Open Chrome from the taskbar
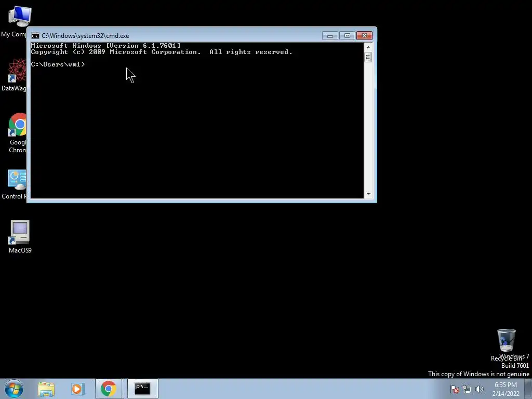This screenshot has height=399, width=532. pos(108,389)
